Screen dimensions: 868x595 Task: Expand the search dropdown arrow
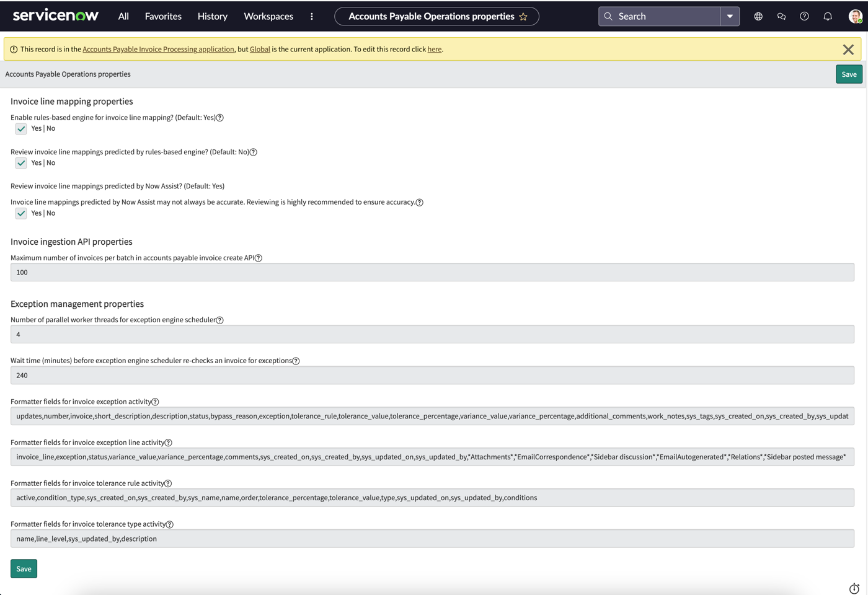pyautogui.click(x=730, y=17)
